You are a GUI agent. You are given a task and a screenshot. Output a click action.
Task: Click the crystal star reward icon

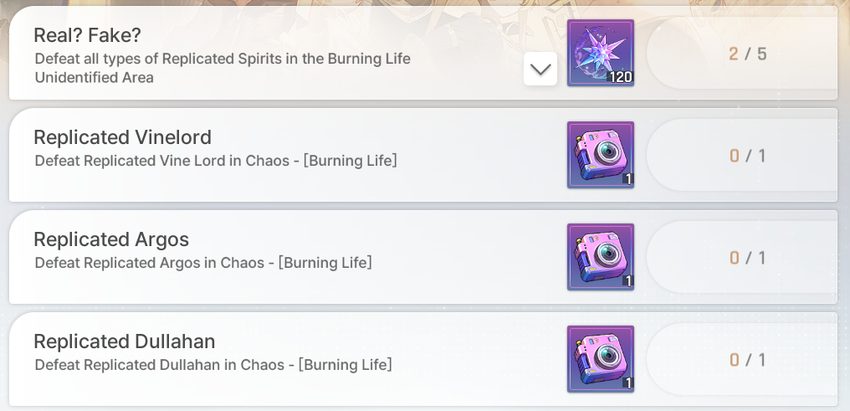(x=601, y=53)
